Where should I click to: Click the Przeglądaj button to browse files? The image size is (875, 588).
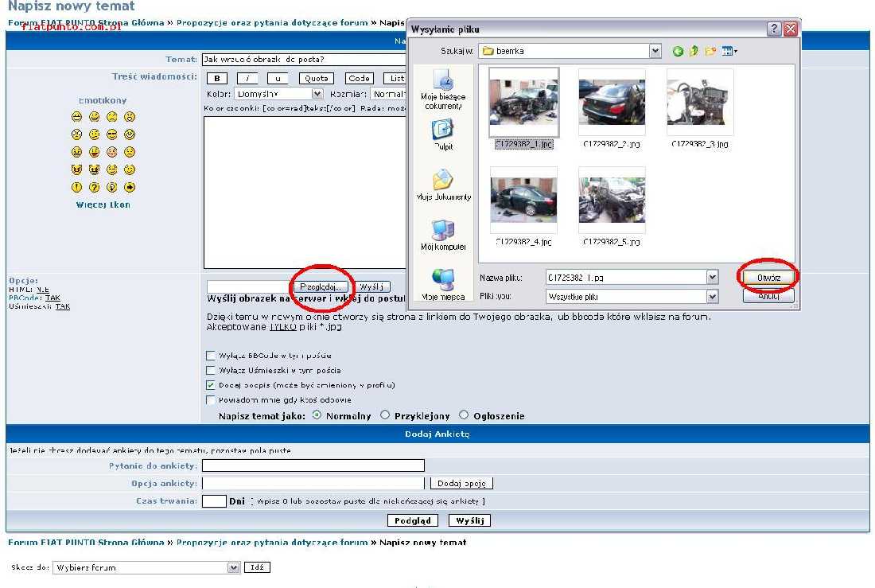(321, 286)
